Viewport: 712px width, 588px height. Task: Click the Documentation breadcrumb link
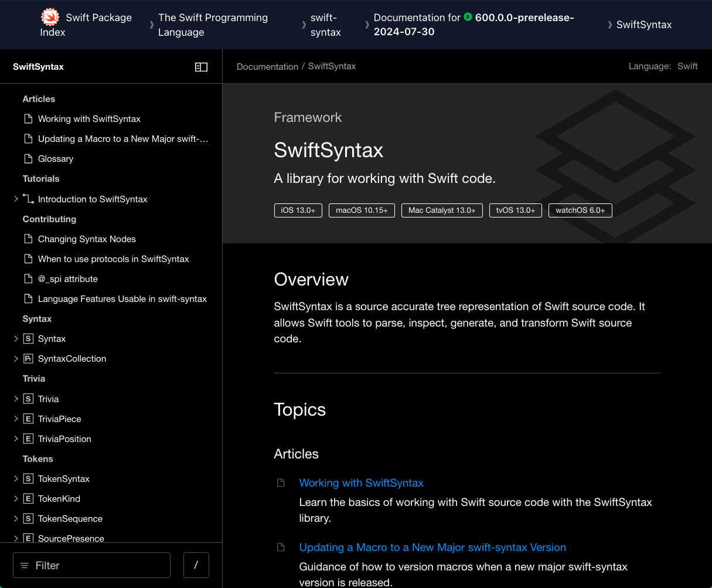[267, 67]
